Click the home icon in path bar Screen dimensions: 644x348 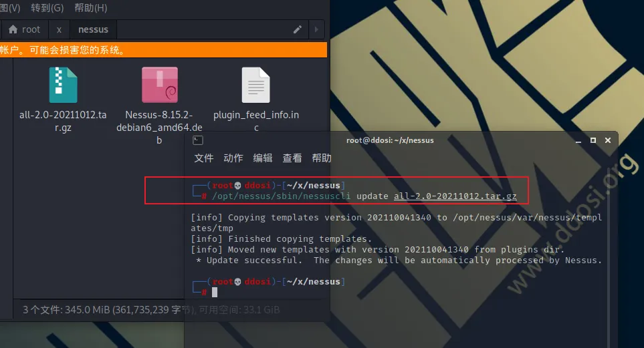point(13,29)
